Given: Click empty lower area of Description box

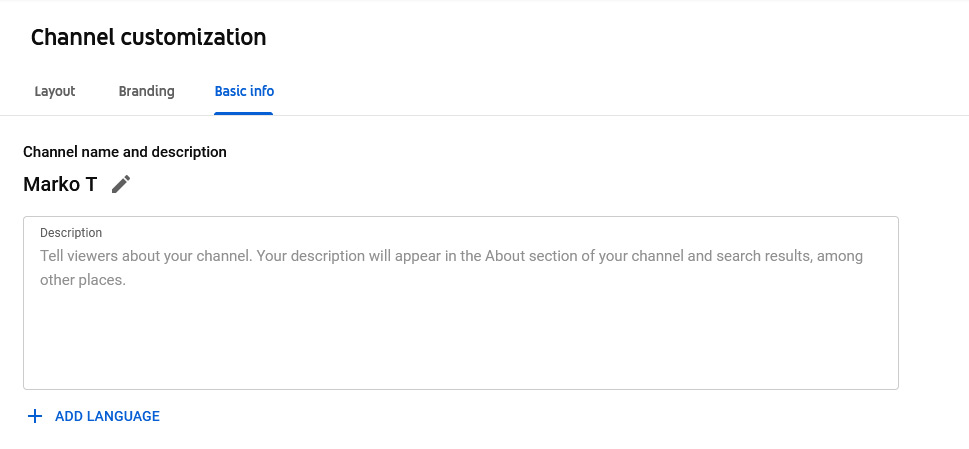Looking at the screenshot, I should pos(461,346).
